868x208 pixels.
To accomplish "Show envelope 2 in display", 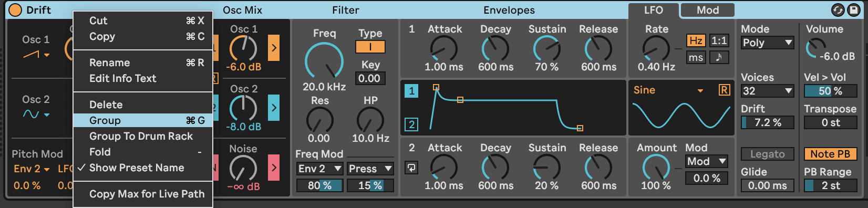I will [411, 124].
